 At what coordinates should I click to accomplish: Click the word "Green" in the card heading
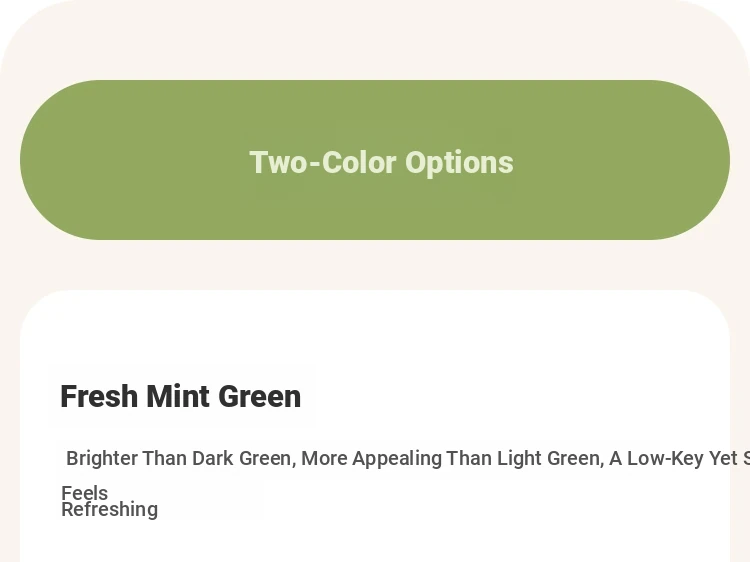260,397
